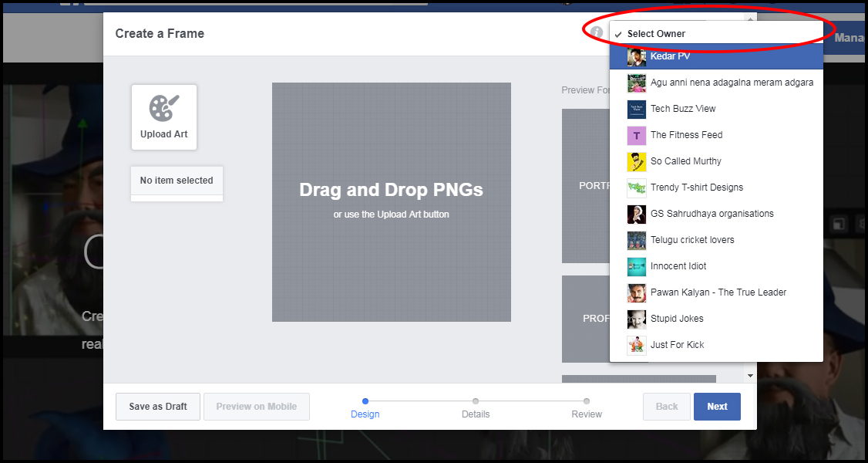Viewport: 868px width, 463px height.
Task: Choose Pawan Kalyan - The True Leader
Action: click(716, 292)
